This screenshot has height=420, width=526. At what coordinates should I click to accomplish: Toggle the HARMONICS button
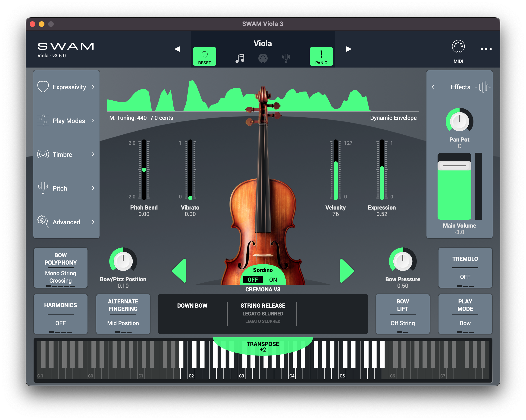(x=60, y=314)
